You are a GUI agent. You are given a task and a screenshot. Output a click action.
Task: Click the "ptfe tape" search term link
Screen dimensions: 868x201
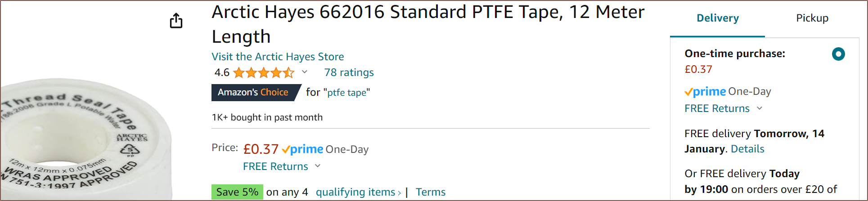[346, 93]
